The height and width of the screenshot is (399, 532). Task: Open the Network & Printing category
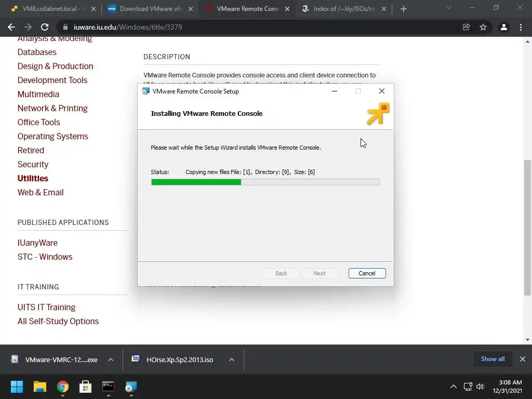tap(52, 108)
